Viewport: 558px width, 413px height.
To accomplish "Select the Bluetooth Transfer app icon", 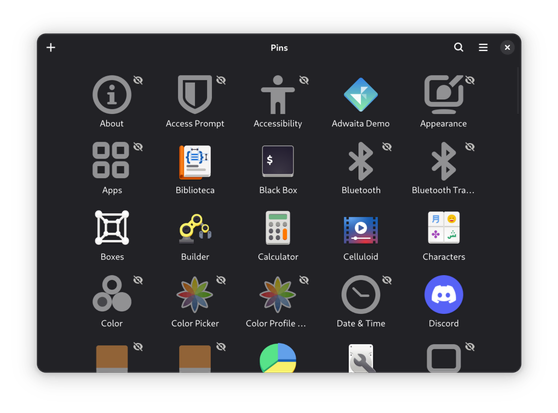I will point(443,161).
